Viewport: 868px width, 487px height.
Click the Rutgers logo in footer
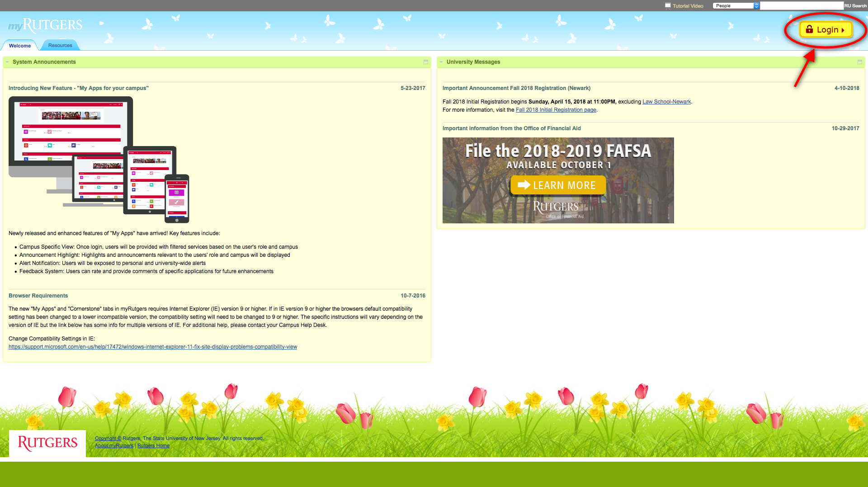(47, 443)
